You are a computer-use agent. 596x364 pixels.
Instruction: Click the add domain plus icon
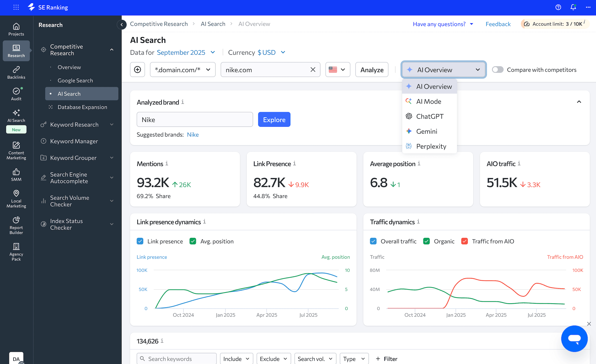coord(138,70)
